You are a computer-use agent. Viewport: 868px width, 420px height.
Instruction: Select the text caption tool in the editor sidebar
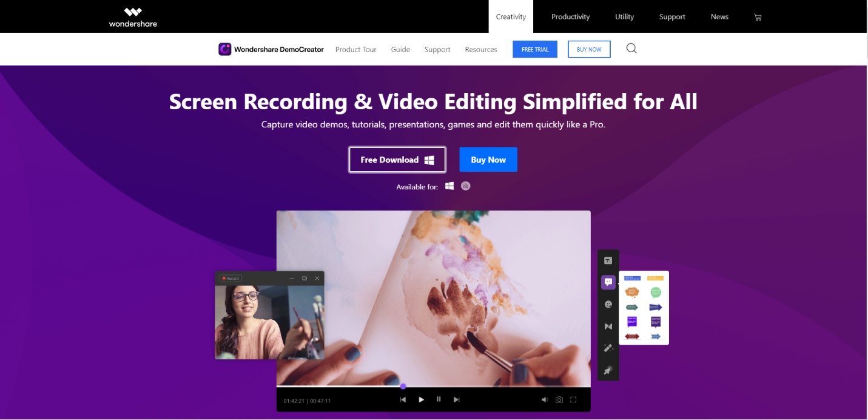(608, 260)
